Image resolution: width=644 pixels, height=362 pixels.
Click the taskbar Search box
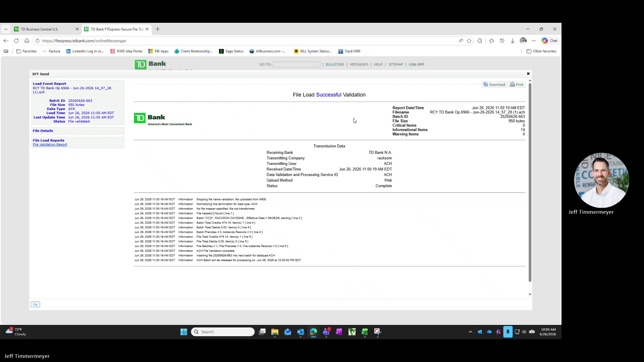pyautogui.click(x=223, y=332)
